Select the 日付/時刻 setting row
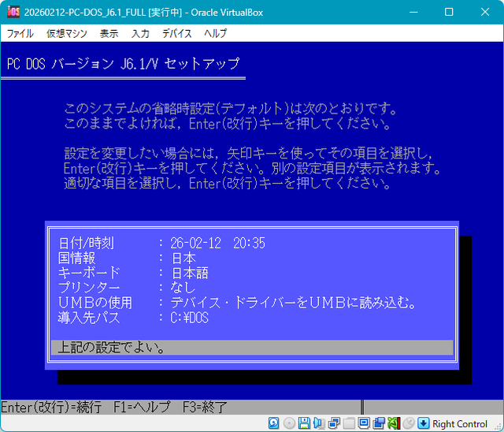Screen dimensions: 504x432 pyautogui.click(x=251, y=243)
